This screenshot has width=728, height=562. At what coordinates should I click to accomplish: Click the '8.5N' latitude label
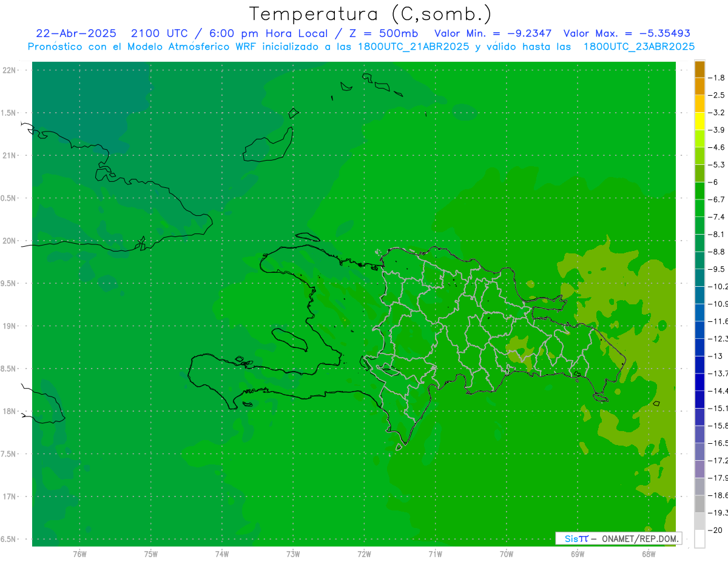click(8, 369)
